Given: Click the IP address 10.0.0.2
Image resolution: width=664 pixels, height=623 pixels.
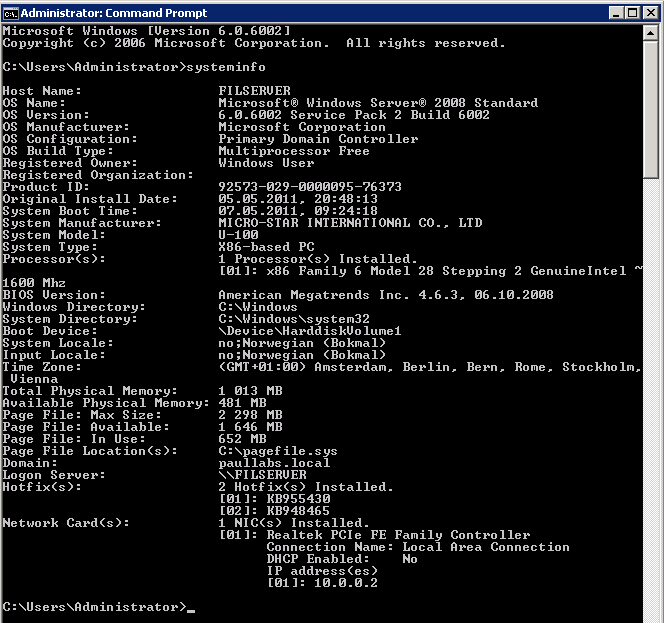Looking at the screenshot, I should coord(346,583).
